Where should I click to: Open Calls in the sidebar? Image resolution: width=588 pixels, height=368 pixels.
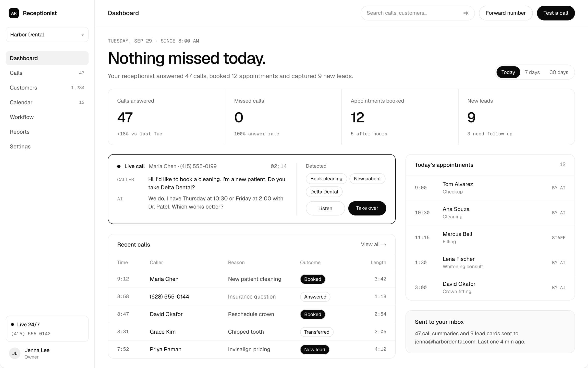tap(47, 73)
